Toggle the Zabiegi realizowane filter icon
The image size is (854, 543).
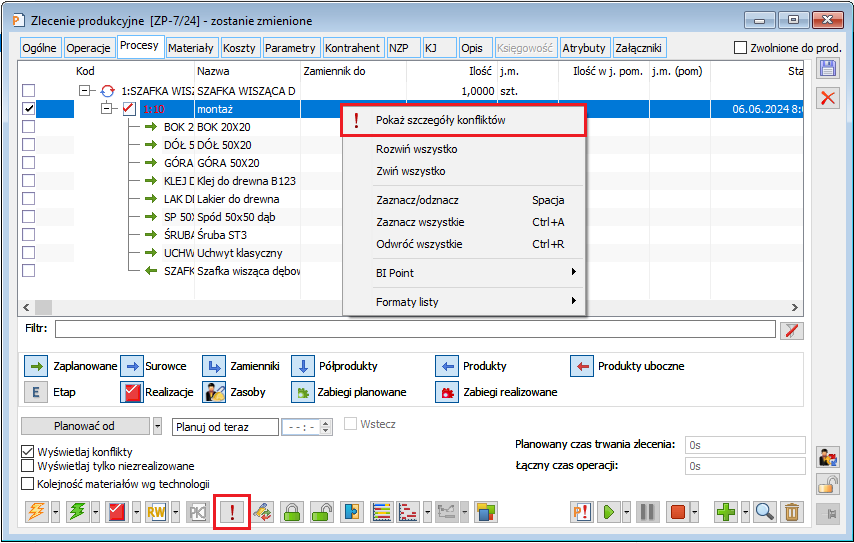coord(447,392)
